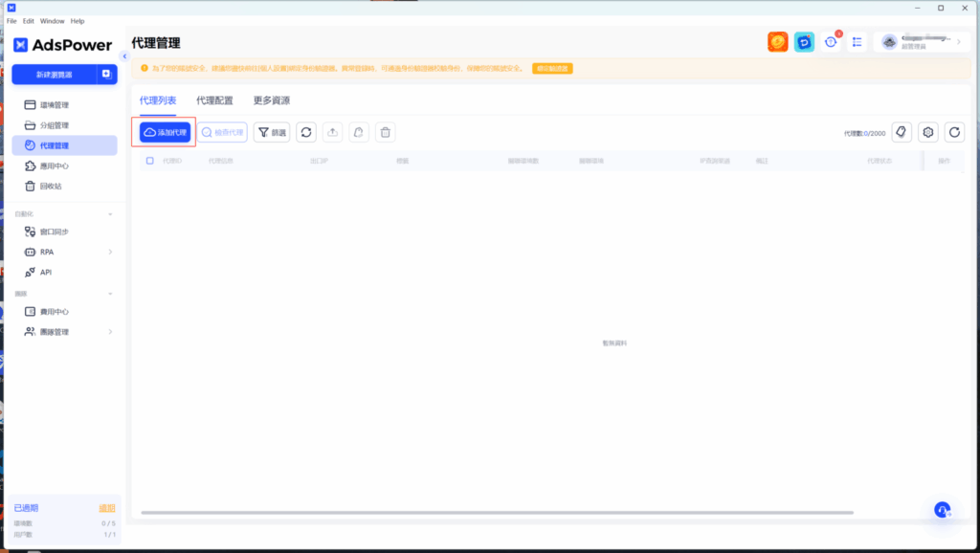Click the 備註 column header
This screenshot has height=553, width=980.
pyautogui.click(x=761, y=161)
